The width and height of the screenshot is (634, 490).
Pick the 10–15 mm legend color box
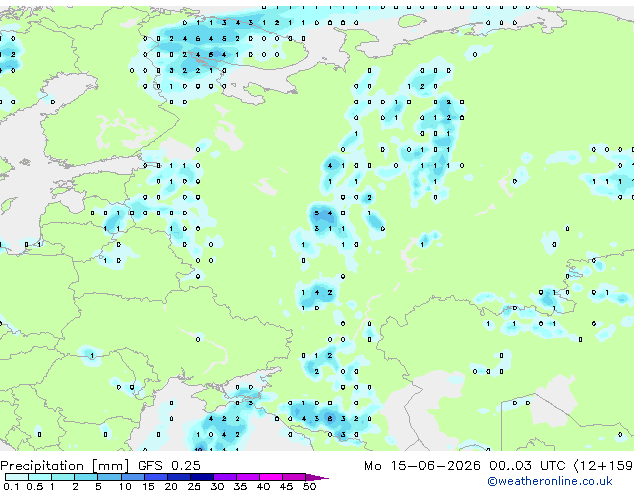click(133, 477)
